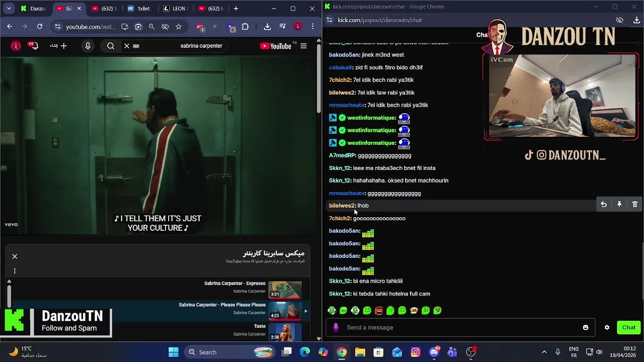Open site information icon in address bar
The width and height of the screenshot is (644, 362).
coord(57,27)
